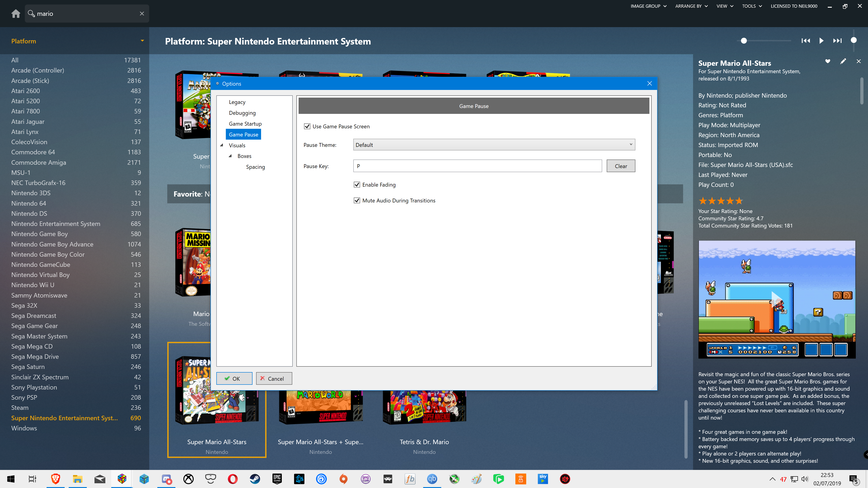Open Opera browser from taskbar
This screenshot has height=488, width=868.
coord(233,479)
